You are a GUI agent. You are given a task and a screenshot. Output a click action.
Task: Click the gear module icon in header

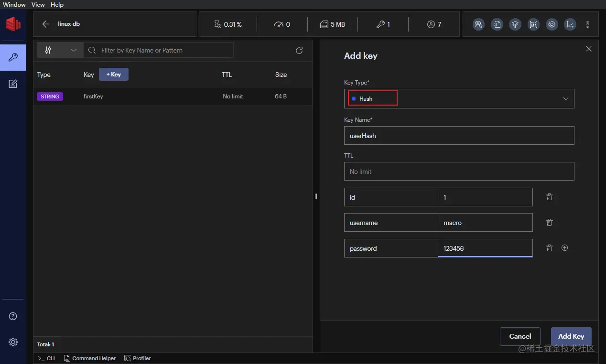point(552,24)
